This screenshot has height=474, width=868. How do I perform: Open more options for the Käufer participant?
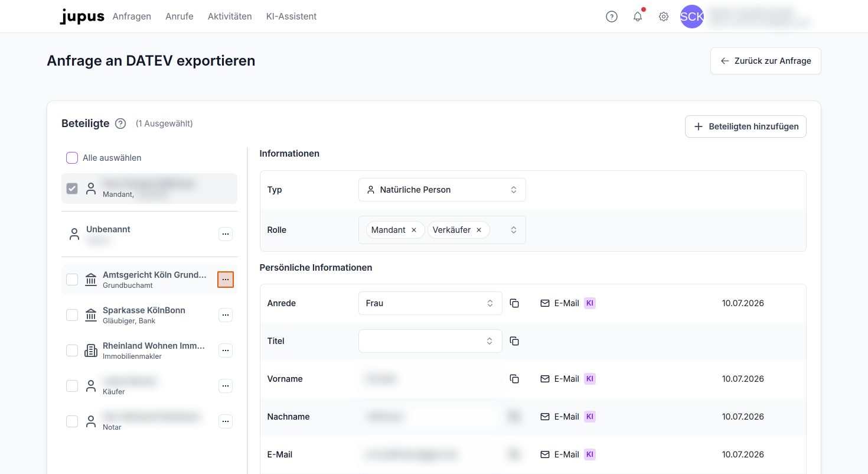[226, 386]
